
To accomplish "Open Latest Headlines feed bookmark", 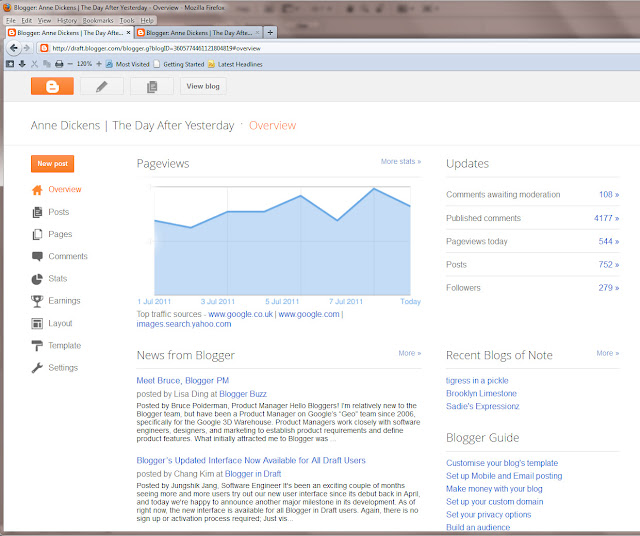I will click(235, 64).
